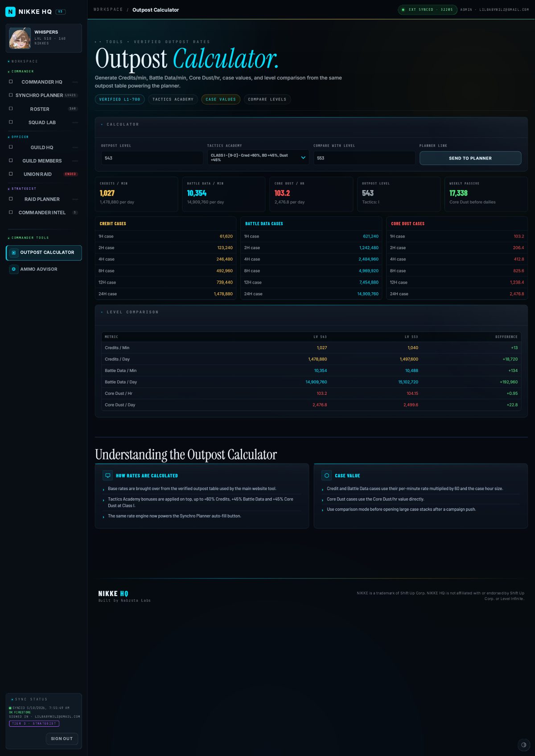Screen dimensions: 535x756
Task: Click the admin email in the header
Action: tap(495, 10)
